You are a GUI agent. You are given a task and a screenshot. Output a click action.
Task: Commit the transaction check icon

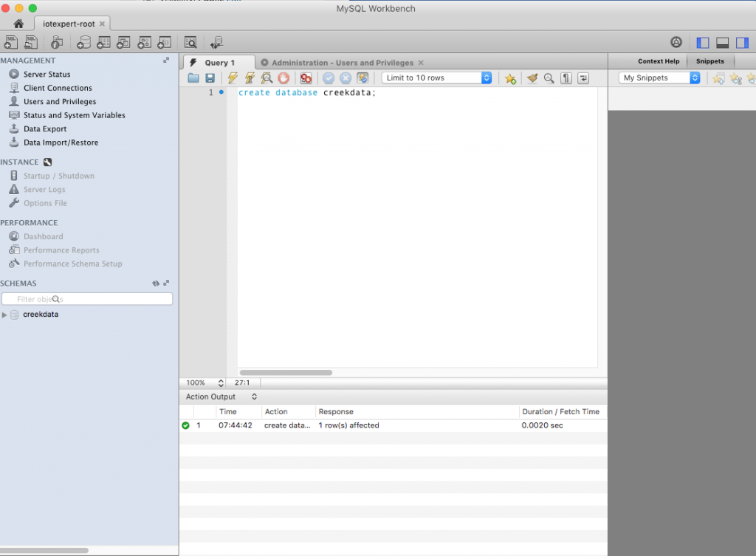click(x=329, y=78)
